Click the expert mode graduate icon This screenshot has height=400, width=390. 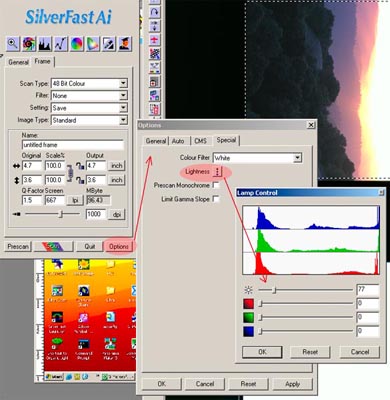pyautogui.click(x=124, y=44)
